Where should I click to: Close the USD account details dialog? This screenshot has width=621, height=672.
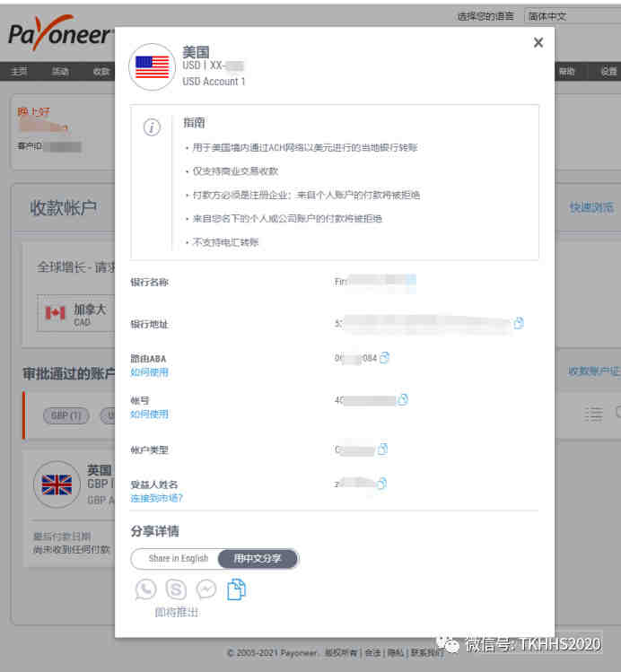coord(538,42)
